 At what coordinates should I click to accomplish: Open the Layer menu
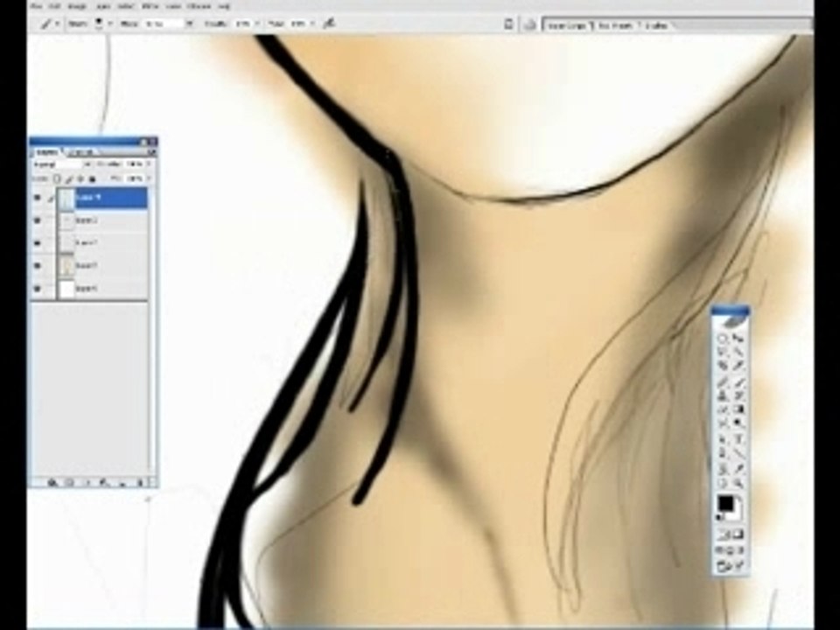pos(103,6)
